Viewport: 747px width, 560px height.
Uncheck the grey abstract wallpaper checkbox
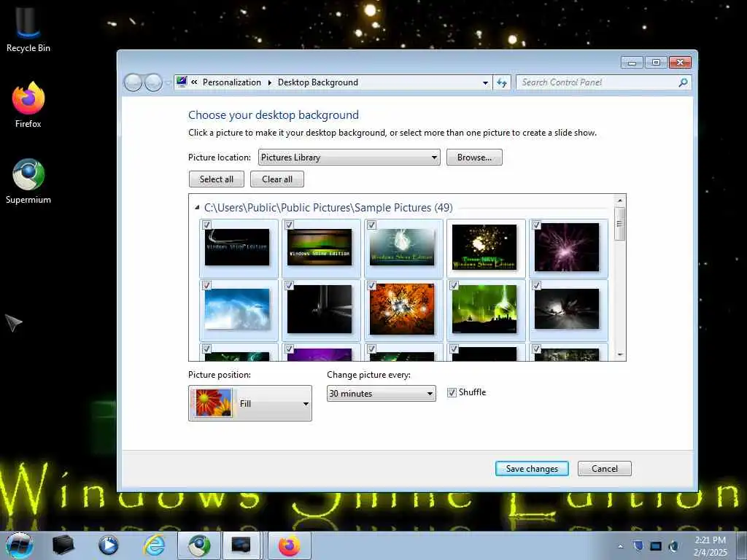click(536, 285)
